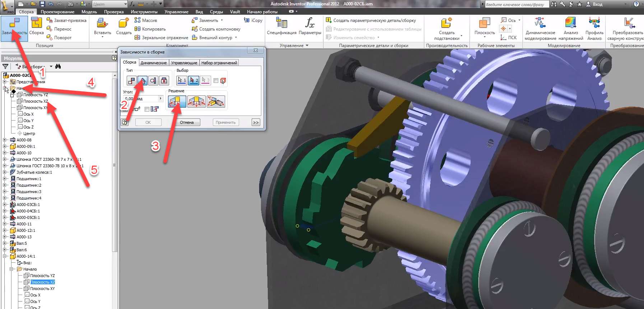This screenshot has height=309, width=644.
Task: Choose the undirected angle solution
Action: (196, 102)
